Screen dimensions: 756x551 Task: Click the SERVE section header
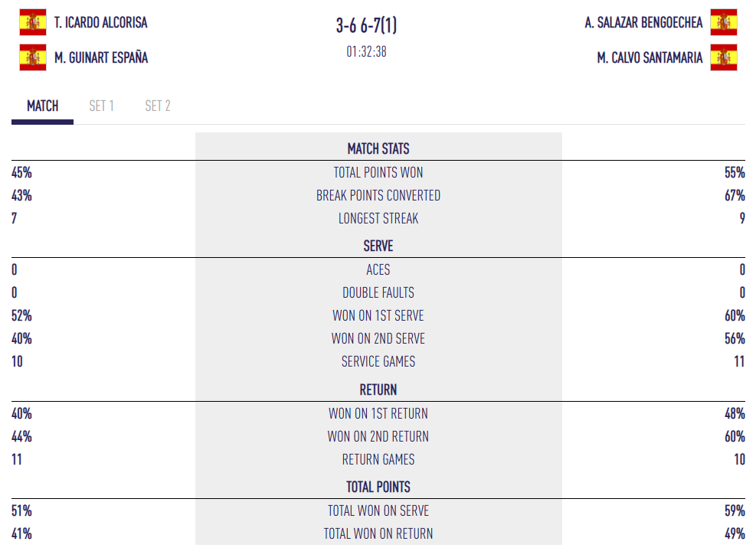(x=378, y=246)
